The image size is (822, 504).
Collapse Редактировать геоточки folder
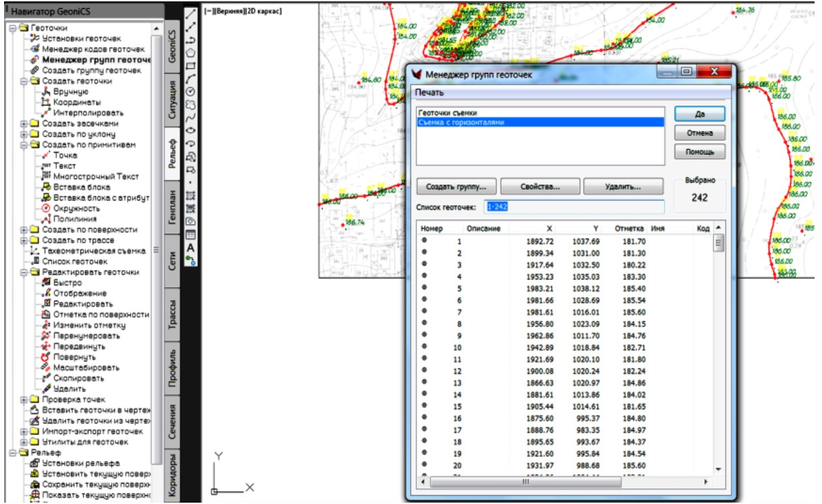(24, 272)
